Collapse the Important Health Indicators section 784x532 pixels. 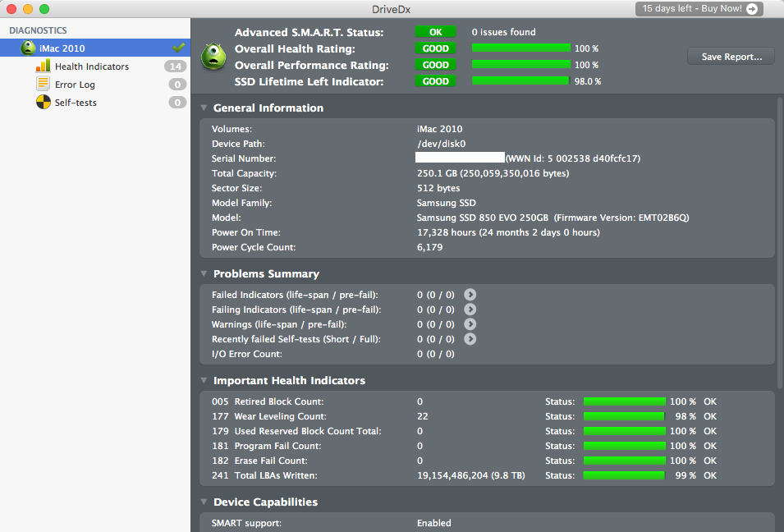tap(204, 380)
